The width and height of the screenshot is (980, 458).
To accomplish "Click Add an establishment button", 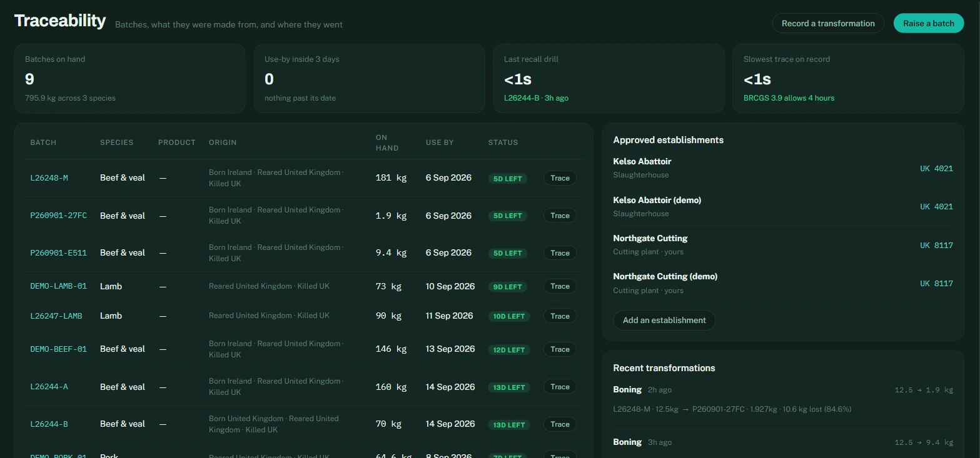I will (x=664, y=320).
